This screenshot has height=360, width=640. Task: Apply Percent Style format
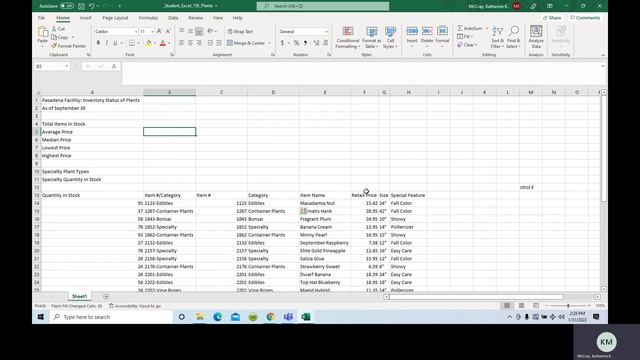[296, 43]
